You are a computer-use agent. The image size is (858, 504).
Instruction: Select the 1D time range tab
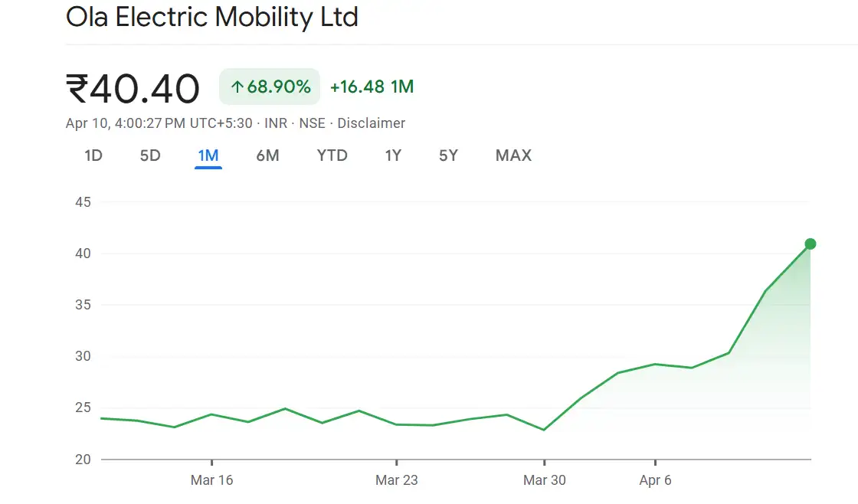click(93, 155)
